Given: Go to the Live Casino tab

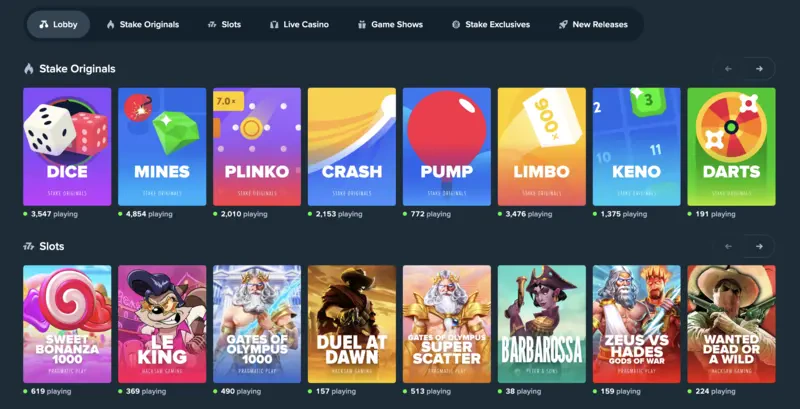Looking at the screenshot, I should pyautogui.click(x=299, y=24).
